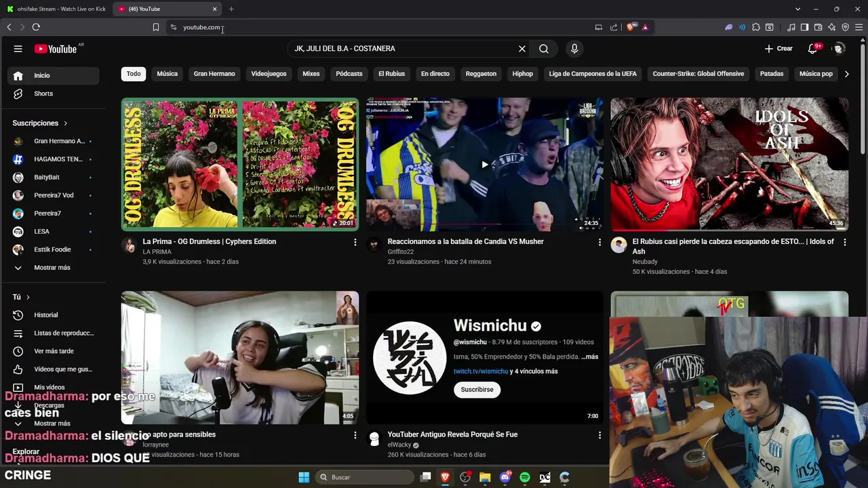
Task: Clear the search box with the X
Action: tap(522, 49)
